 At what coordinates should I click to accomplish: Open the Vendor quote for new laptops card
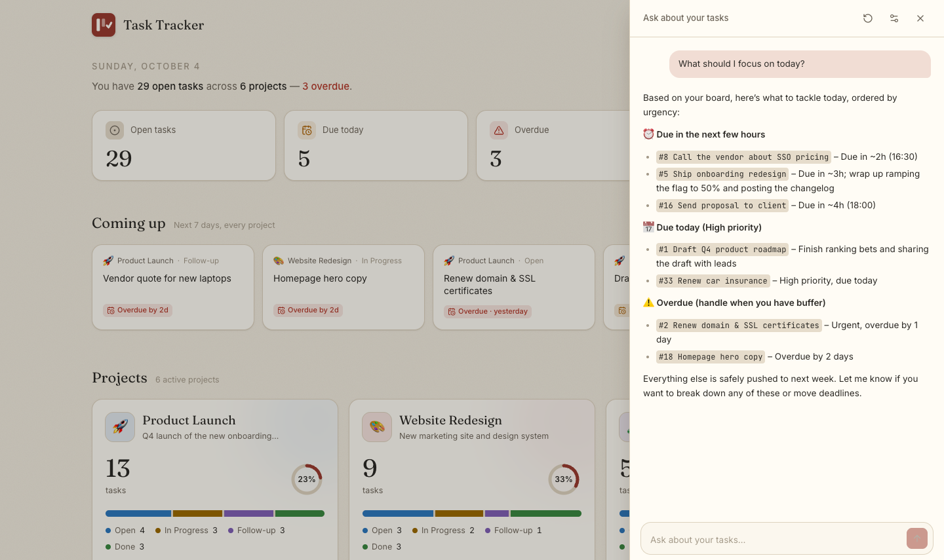[173, 287]
